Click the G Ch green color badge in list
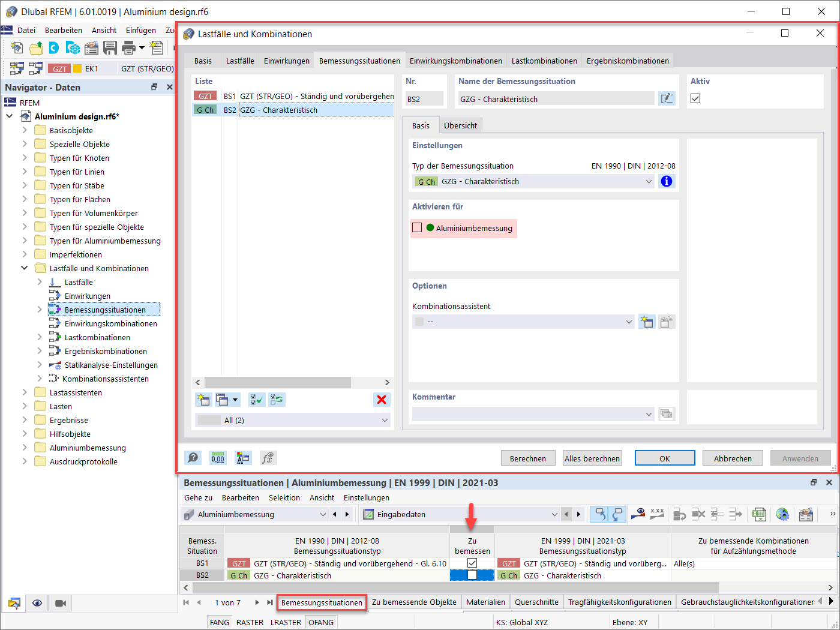Viewport: 840px width, 630px height. coord(205,110)
